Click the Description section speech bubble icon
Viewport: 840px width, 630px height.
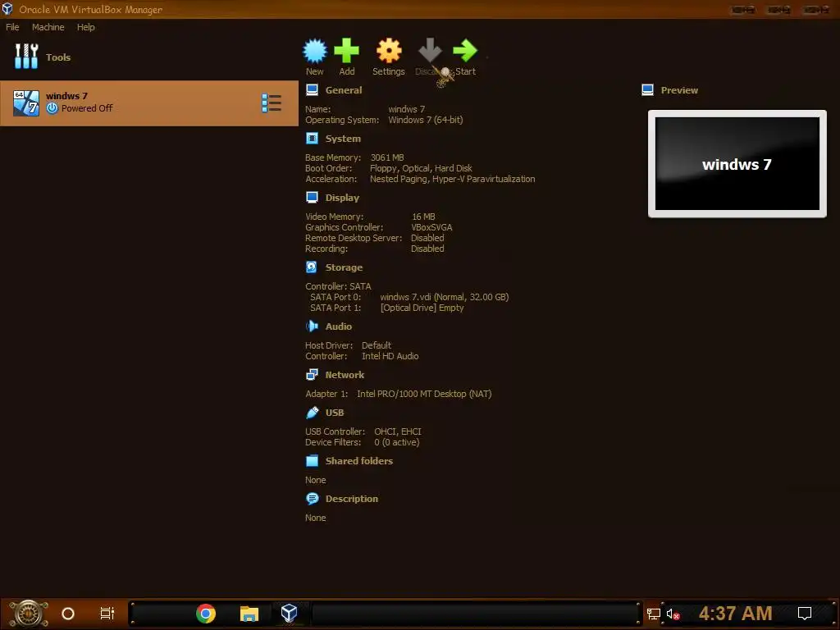click(x=312, y=498)
